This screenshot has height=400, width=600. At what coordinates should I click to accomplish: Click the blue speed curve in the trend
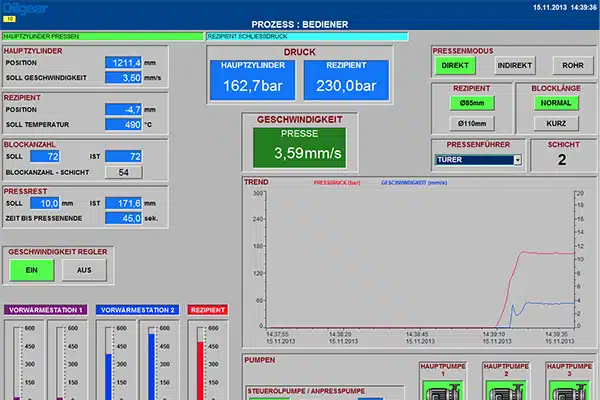point(547,303)
